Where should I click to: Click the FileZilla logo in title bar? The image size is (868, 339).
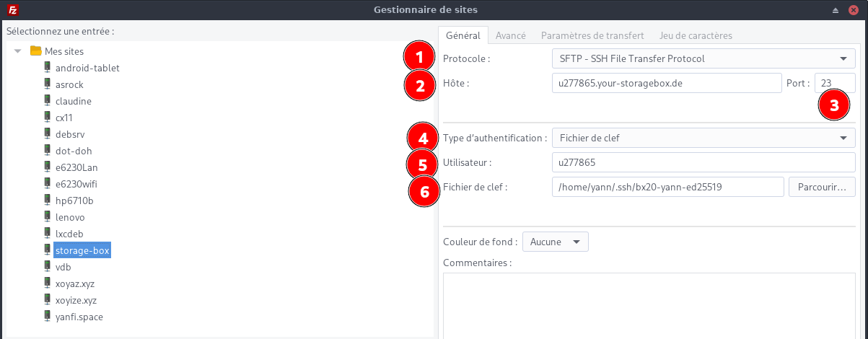pos(12,10)
